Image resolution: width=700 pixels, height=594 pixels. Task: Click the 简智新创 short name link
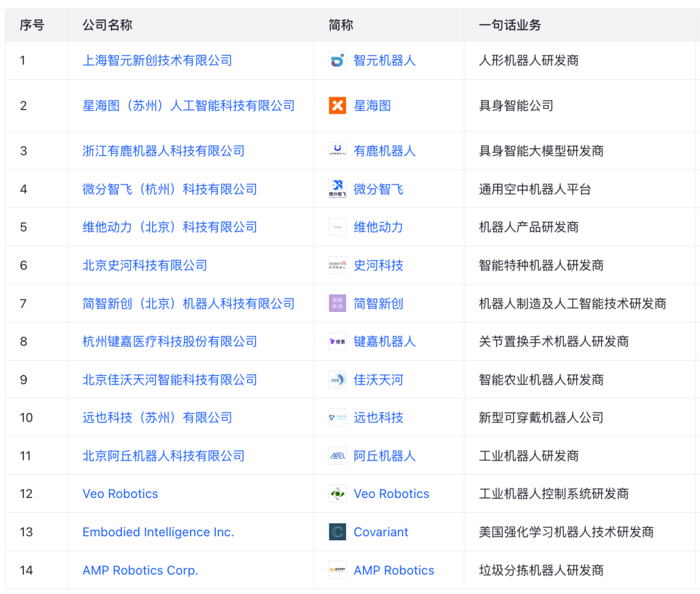point(378,303)
